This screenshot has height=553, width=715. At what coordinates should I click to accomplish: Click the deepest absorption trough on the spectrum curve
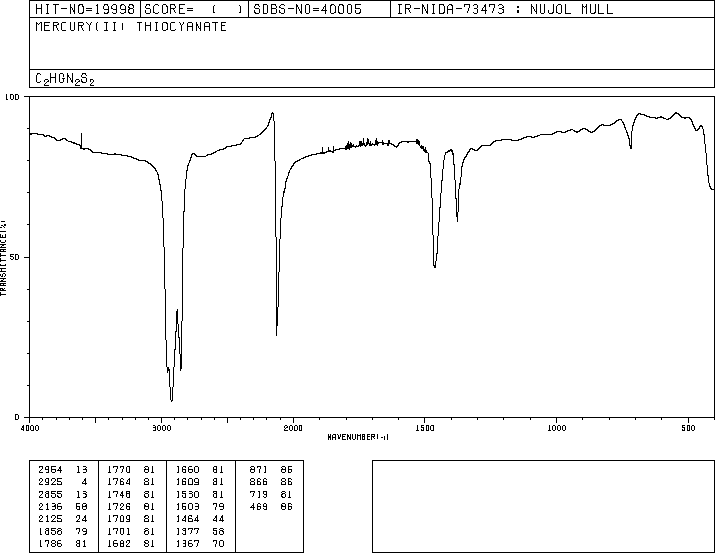171,401
